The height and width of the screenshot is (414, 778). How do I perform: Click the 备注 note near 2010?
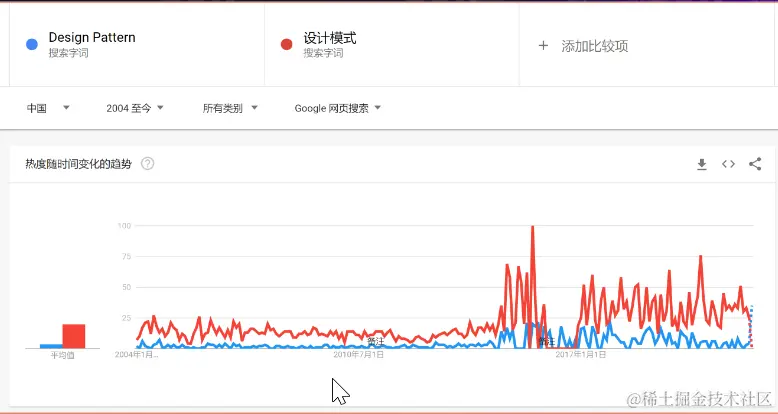pyautogui.click(x=376, y=342)
